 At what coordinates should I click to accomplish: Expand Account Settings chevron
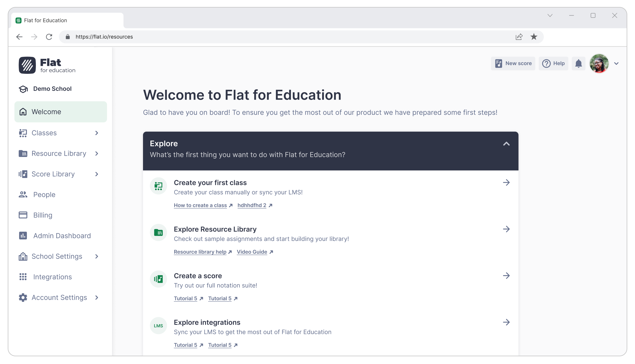click(x=97, y=298)
